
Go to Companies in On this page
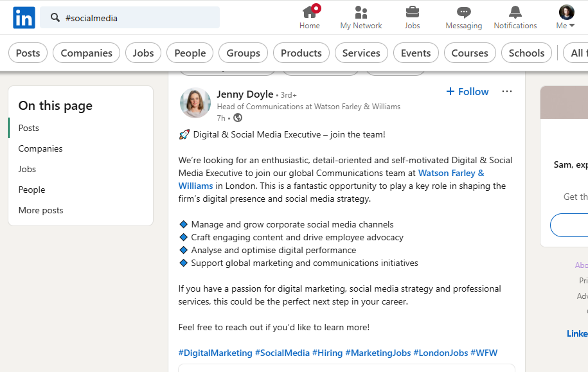point(40,148)
